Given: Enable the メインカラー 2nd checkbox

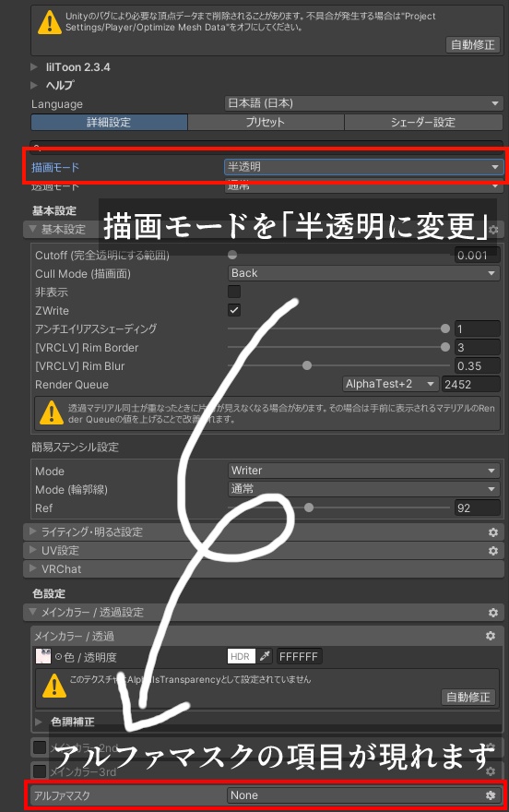Looking at the screenshot, I should [40, 747].
